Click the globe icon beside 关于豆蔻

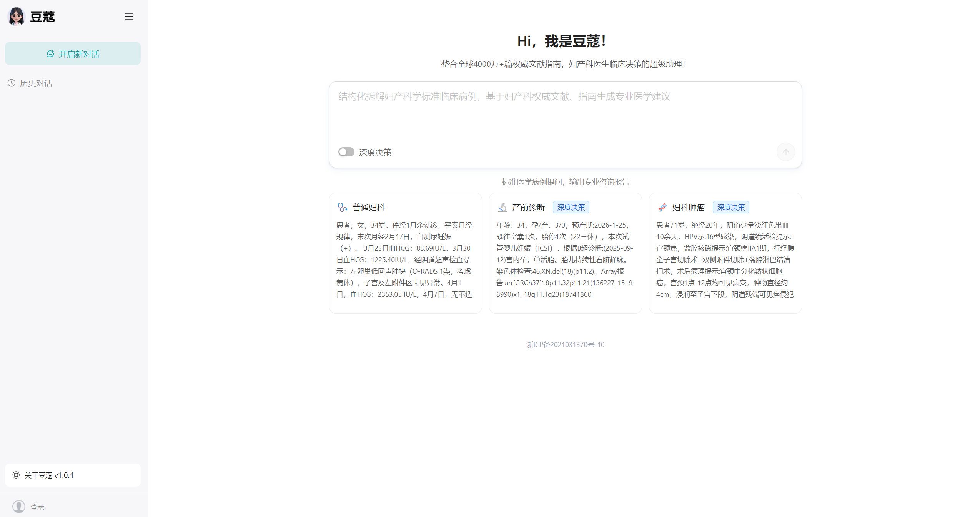[16, 475]
